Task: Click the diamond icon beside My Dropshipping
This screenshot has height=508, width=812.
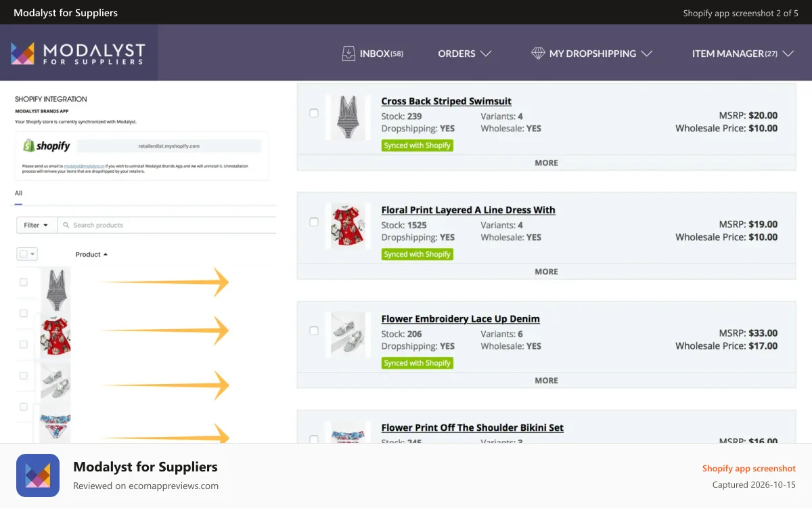Action: 538,54
